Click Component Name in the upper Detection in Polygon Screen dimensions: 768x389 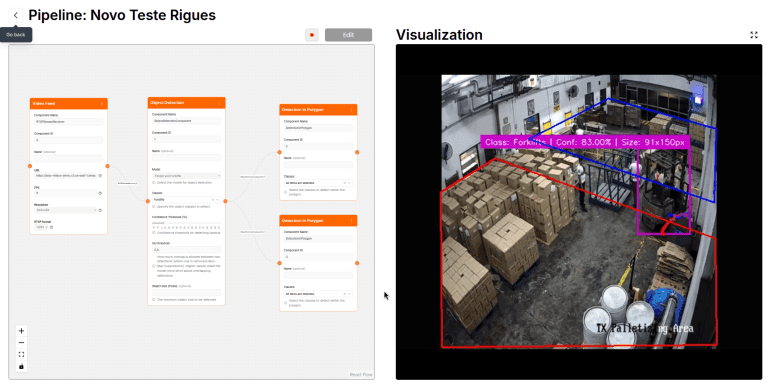(x=318, y=128)
